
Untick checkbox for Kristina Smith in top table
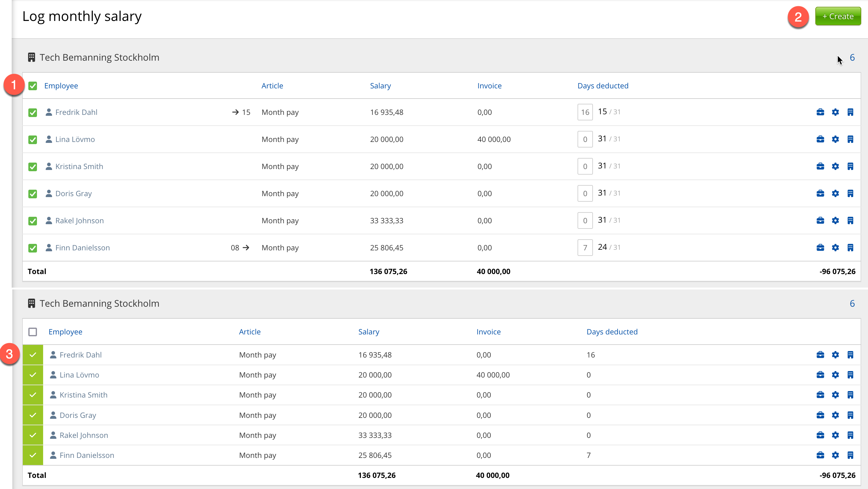point(33,167)
